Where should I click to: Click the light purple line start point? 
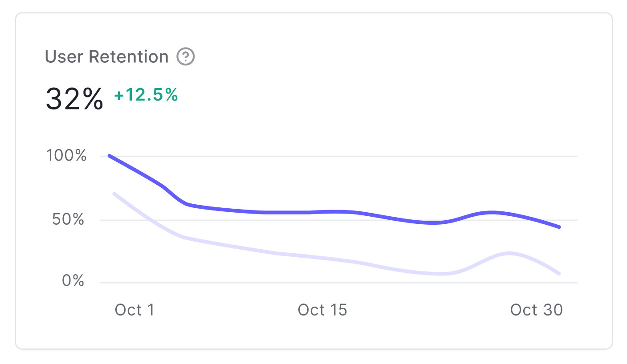[x=114, y=194]
